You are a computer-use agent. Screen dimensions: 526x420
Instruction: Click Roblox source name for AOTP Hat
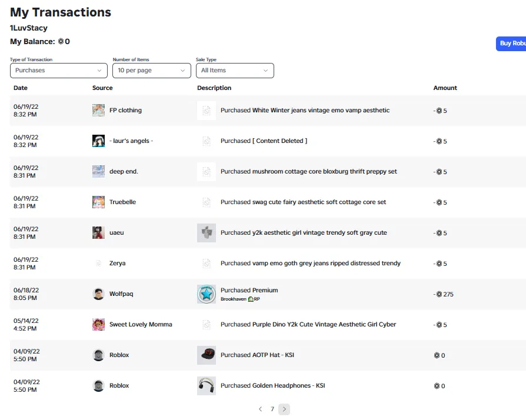coord(119,355)
